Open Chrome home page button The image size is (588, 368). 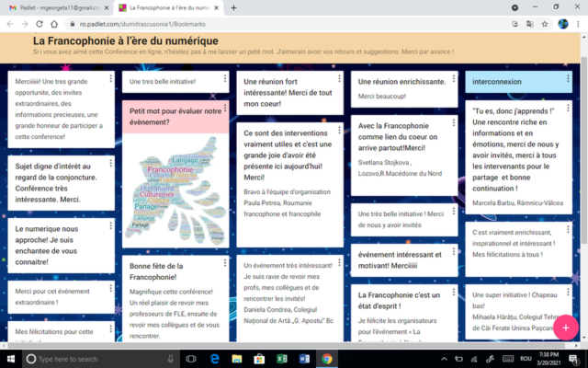point(55,23)
